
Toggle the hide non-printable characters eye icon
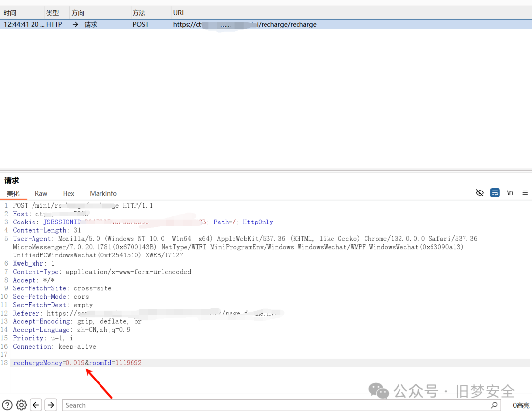click(x=480, y=193)
